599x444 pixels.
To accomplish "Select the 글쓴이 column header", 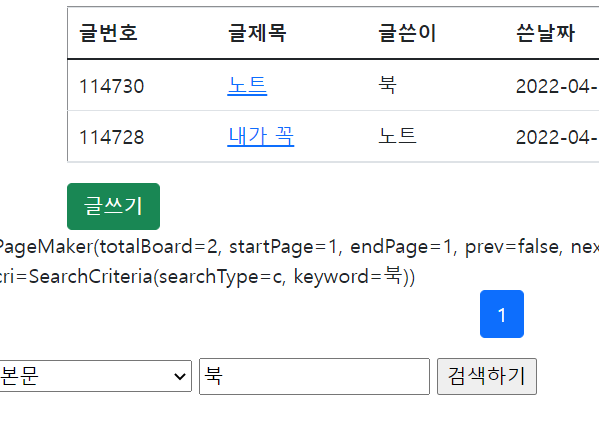I will pyautogui.click(x=407, y=33).
